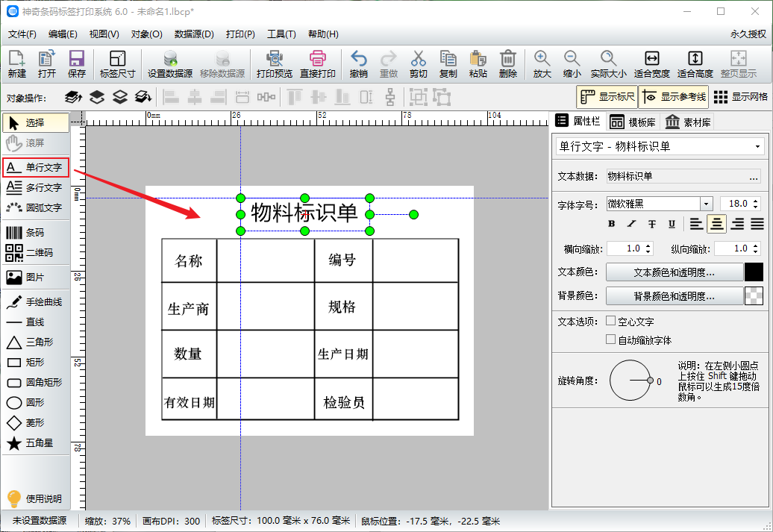Viewport: 773px width, 532px height.
Task: Click the transparent background color swatch
Action: click(754, 295)
